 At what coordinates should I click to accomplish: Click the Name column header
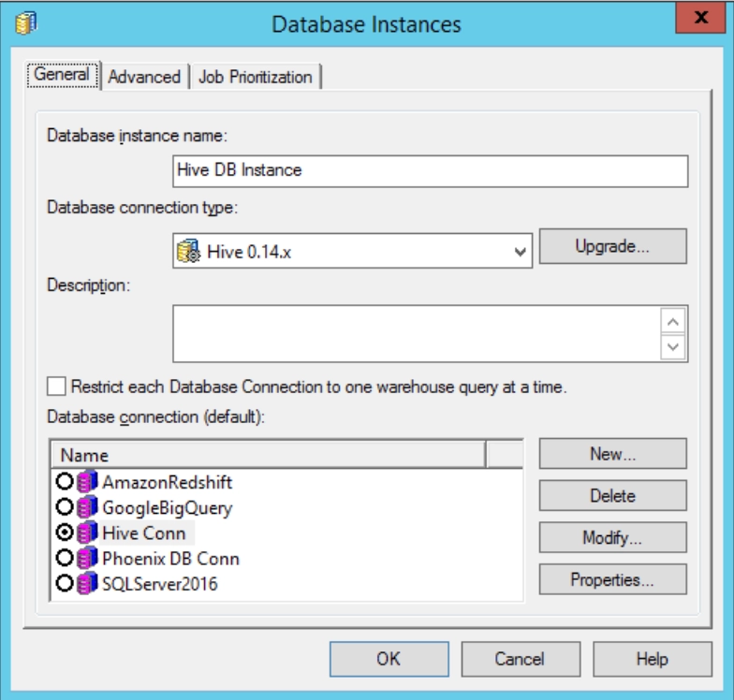pyautogui.click(x=268, y=455)
